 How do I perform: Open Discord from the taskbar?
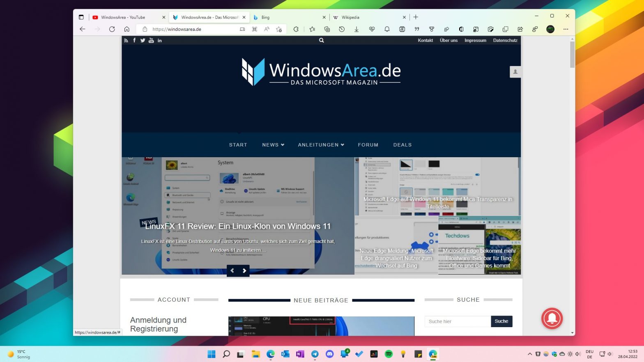click(329, 354)
